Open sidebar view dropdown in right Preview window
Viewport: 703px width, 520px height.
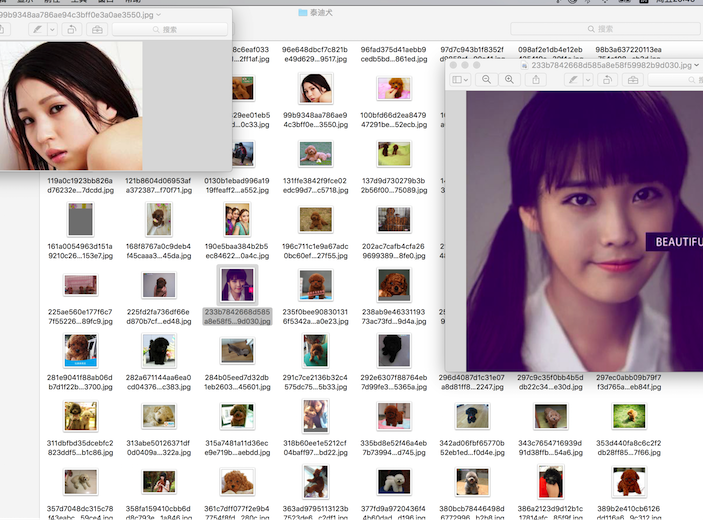(460, 80)
